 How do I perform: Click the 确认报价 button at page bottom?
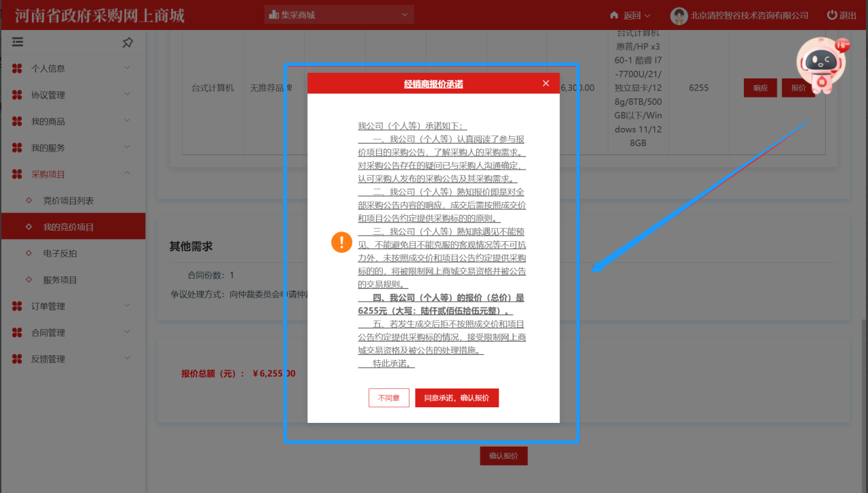503,456
